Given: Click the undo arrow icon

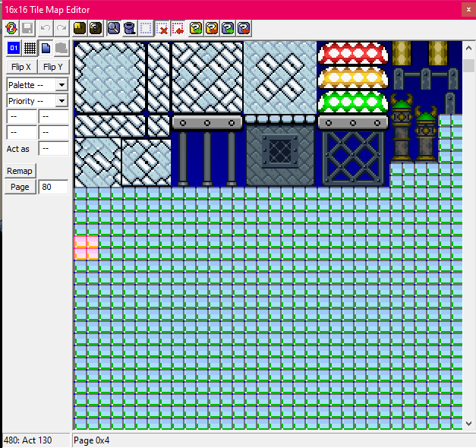Looking at the screenshot, I should pos(46,29).
